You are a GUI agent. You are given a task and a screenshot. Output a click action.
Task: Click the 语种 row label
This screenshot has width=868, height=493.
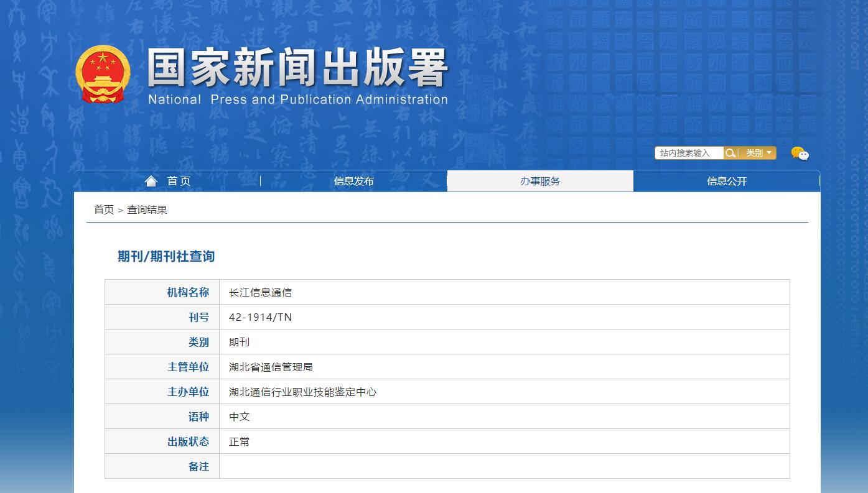pyautogui.click(x=198, y=417)
